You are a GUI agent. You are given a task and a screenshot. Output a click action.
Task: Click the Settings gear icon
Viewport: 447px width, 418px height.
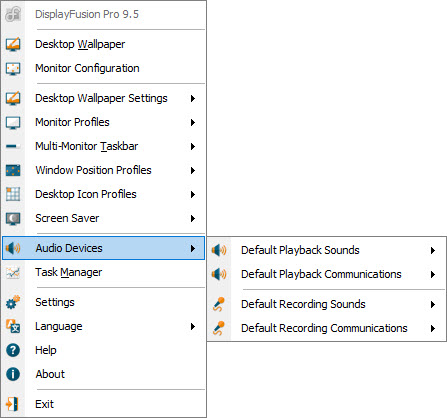(13, 302)
